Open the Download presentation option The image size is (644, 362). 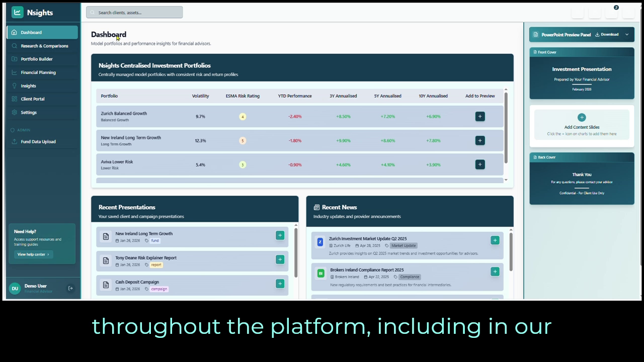coord(607,35)
